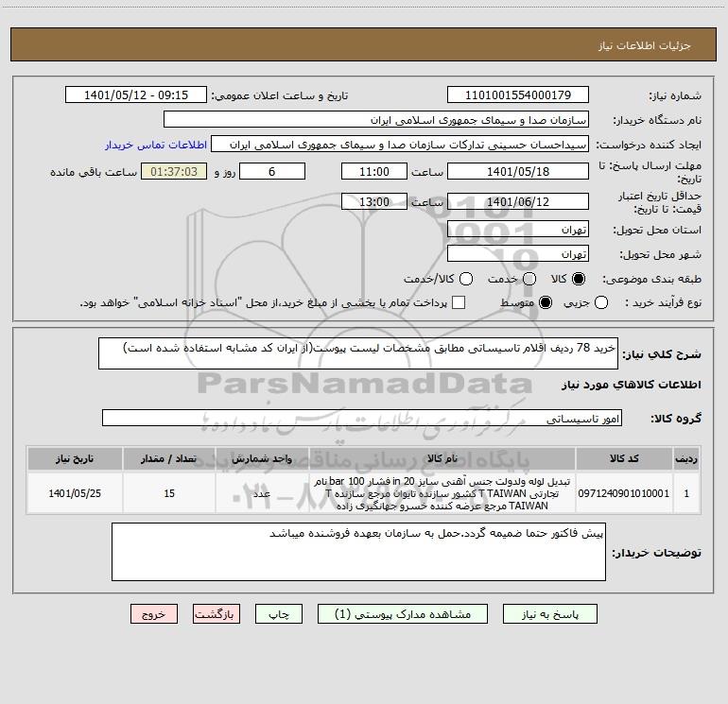
Task: Click the تعداد / مقدار column header
Action: point(169,459)
